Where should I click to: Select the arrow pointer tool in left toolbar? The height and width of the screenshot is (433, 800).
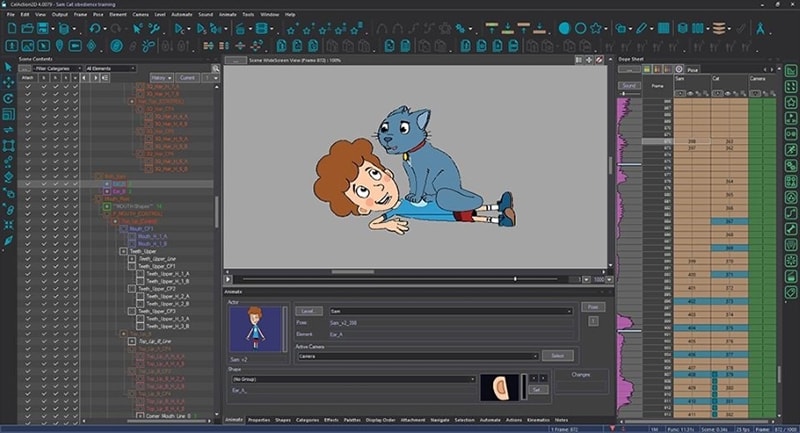[8, 67]
